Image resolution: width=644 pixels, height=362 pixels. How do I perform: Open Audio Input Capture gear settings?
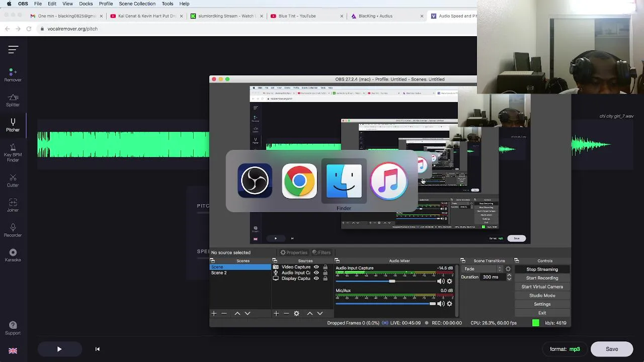point(449,282)
